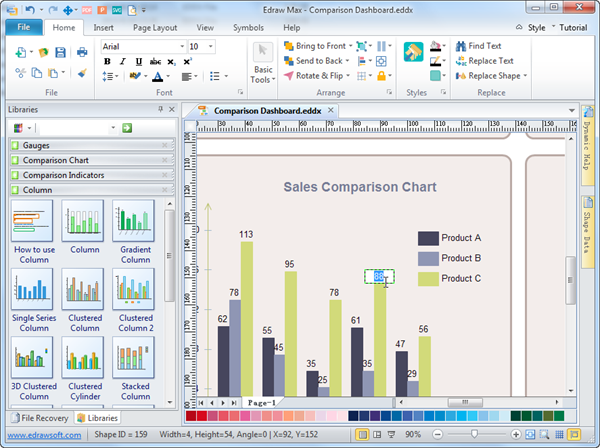Click the Save icon in File group
The image size is (600, 448).
61,52
